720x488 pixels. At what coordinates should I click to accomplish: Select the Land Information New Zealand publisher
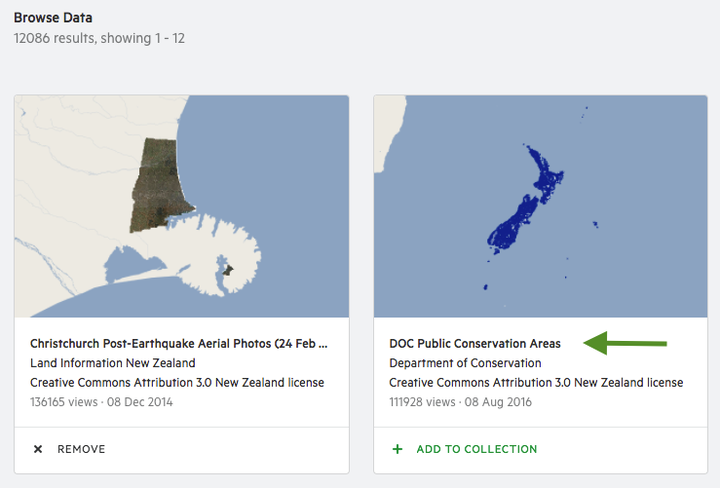pyautogui.click(x=113, y=363)
